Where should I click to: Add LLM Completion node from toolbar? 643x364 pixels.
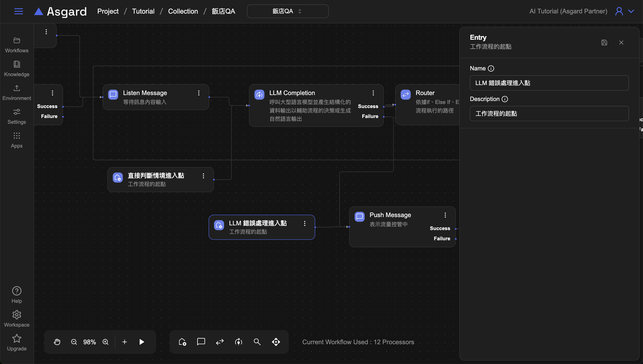[x=239, y=342]
